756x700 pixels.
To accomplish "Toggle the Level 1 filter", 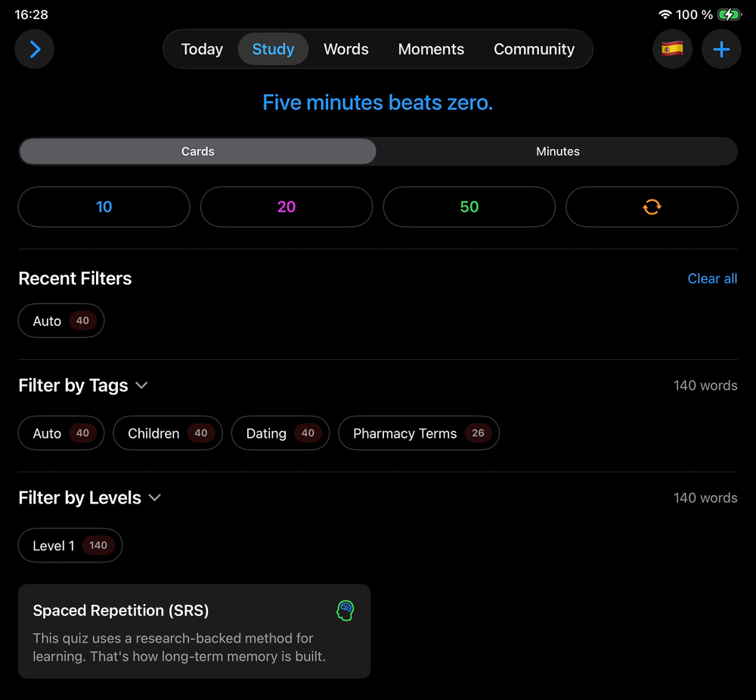I will 70,546.
